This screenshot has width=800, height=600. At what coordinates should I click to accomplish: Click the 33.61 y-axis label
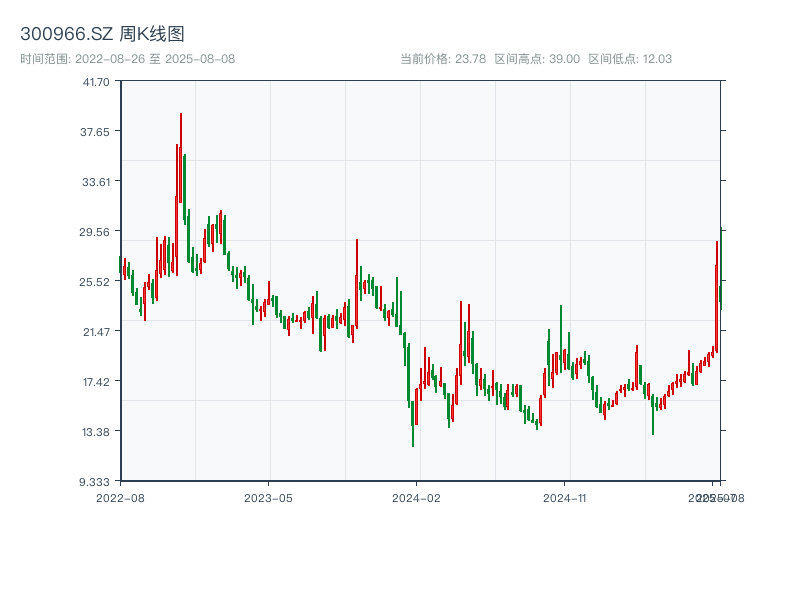tap(96, 182)
